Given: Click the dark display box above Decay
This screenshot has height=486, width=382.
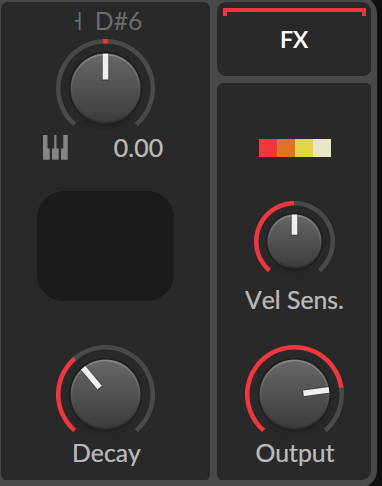Looking at the screenshot, I should pos(105,246).
